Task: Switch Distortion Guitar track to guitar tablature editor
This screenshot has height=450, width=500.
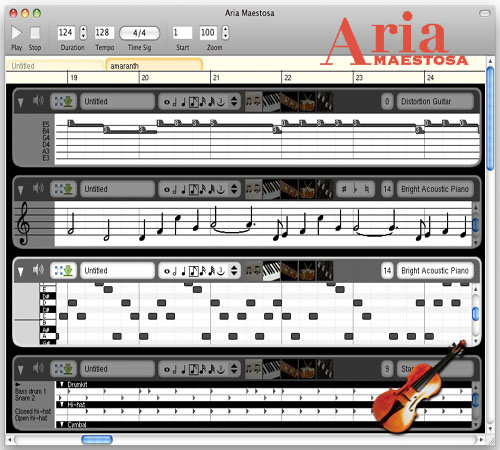Action: 289,101
